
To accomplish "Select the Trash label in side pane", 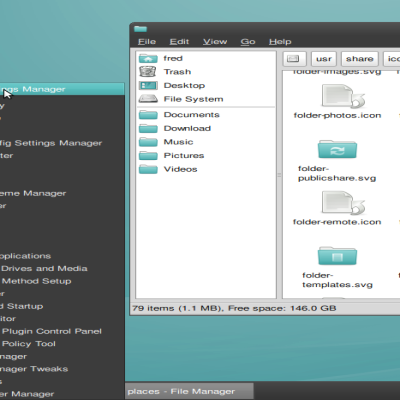I will point(177,72).
